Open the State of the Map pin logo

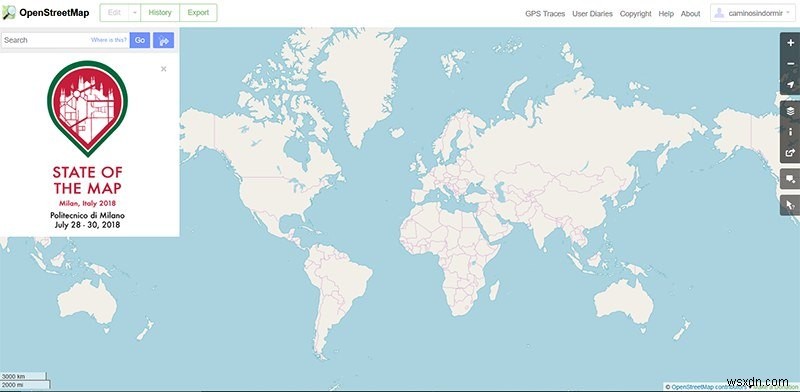(87, 108)
